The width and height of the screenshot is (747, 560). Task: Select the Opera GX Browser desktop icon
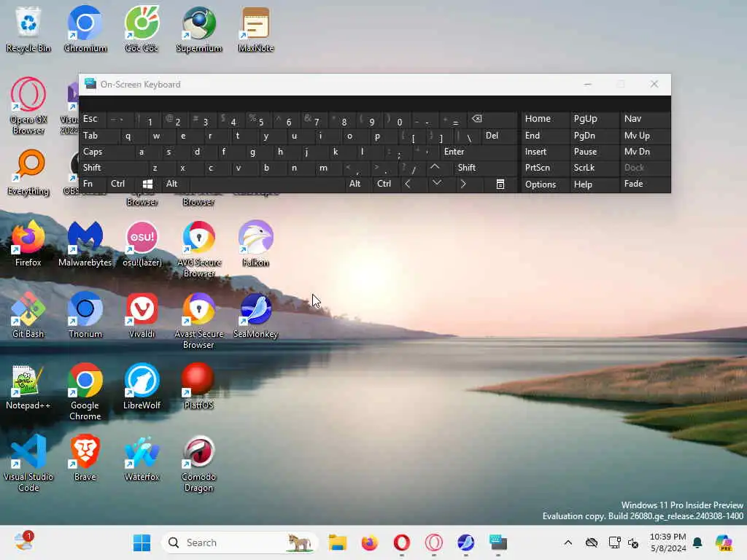pos(28,106)
